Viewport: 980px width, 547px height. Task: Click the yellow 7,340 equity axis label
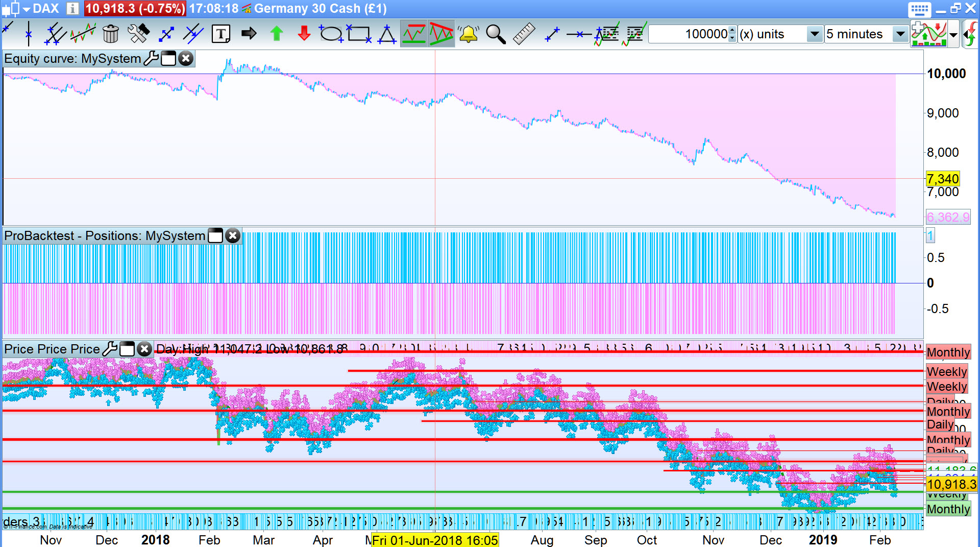(x=943, y=179)
